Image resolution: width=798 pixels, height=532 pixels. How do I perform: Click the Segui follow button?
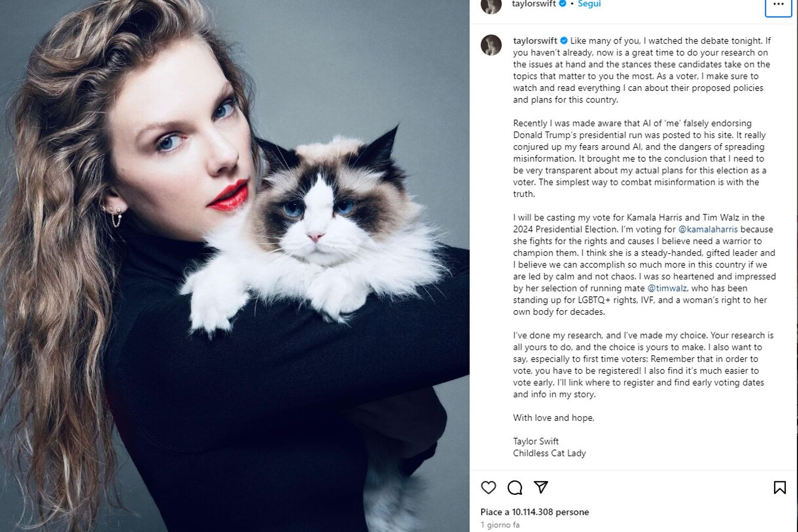pos(589,4)
